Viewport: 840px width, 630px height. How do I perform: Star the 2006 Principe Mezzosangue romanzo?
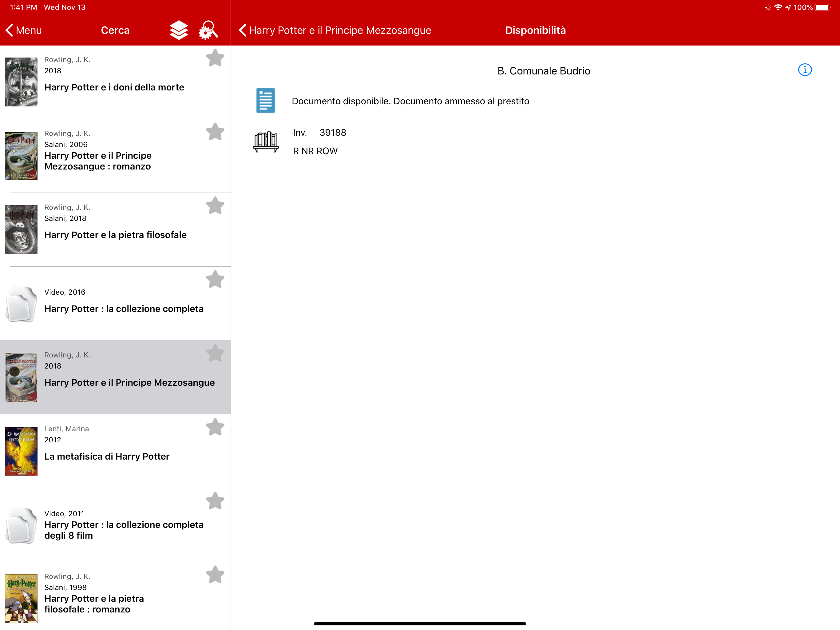click(215, 131)
